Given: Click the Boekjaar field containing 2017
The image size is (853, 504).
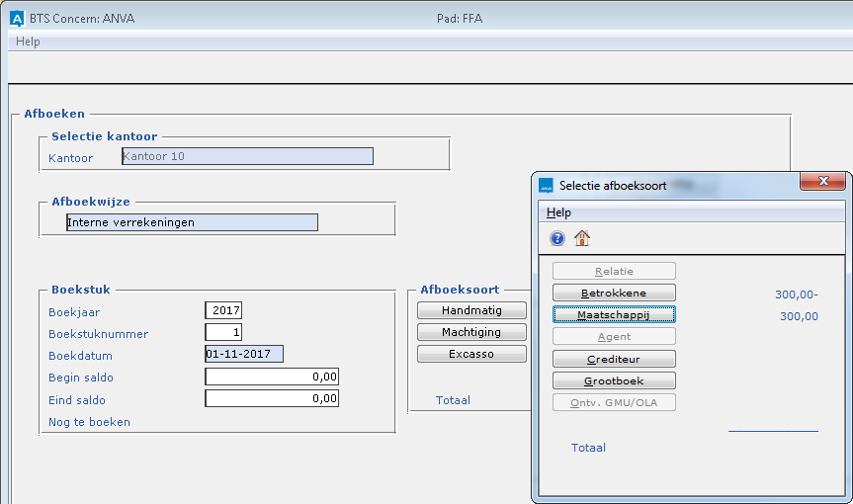Looking at the screenshot, I should tap(223, 311).
